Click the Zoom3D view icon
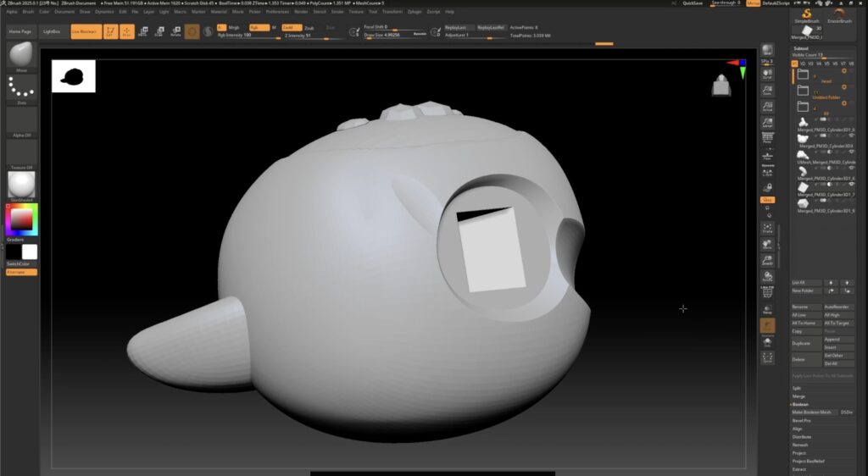Viewport: 868px width, 476px height. [766, 260]
